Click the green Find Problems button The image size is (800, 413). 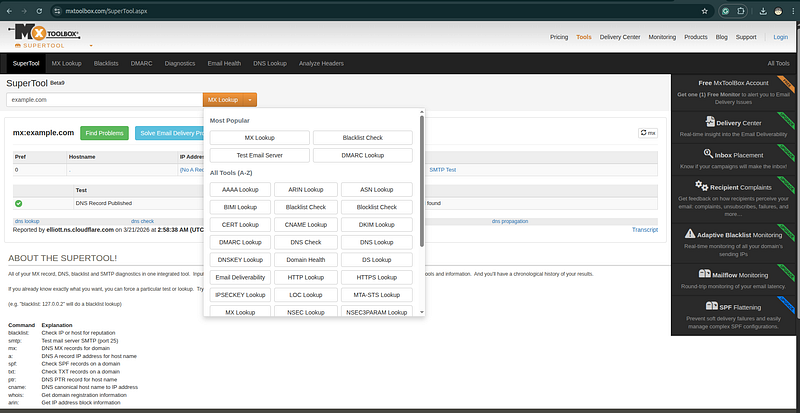(105, 133)
